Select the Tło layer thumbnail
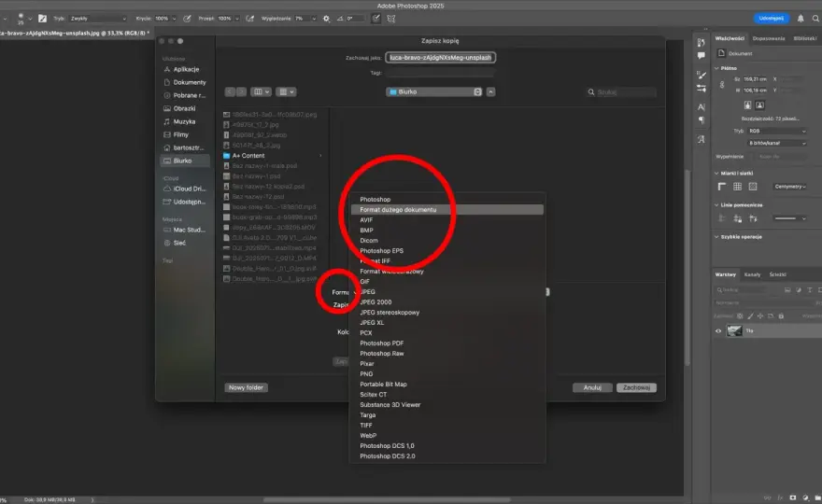The image size is (822, 504). 734,330
